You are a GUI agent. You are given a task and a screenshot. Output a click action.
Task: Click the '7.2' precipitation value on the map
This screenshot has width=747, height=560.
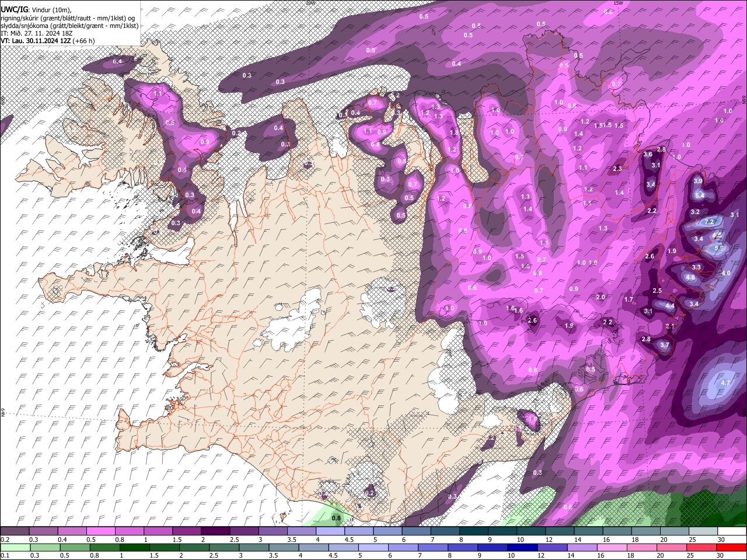[x=709, y=222]
